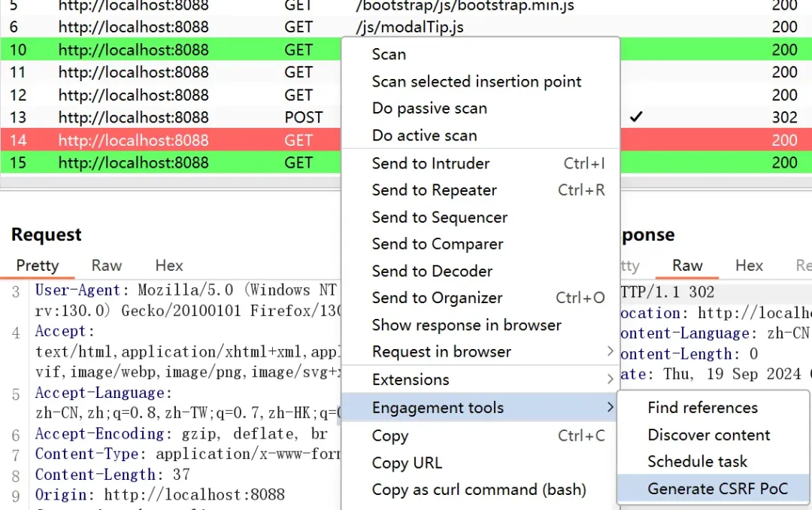Viewport: 812px width, 510px height.
Task: Select Do active scan
Action: [426, 135]
